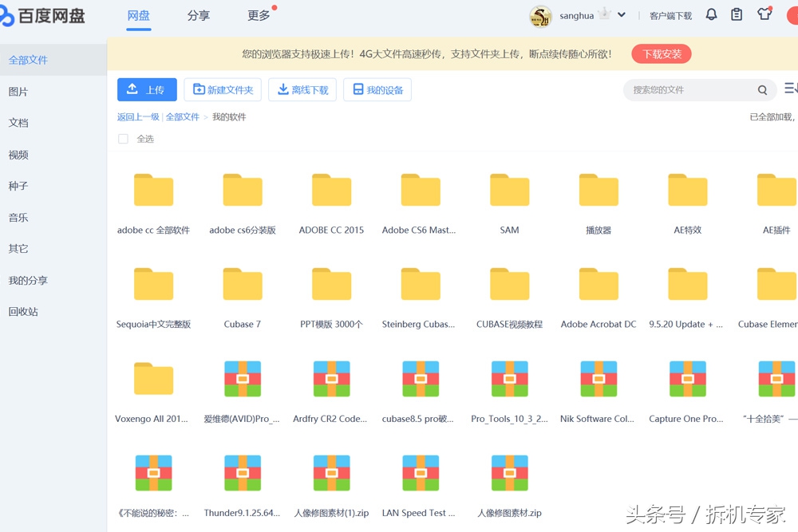Click the 客户端下载 link
This screenshot has width=798, height=532.
pyautogui.click(x=671, y=16)
